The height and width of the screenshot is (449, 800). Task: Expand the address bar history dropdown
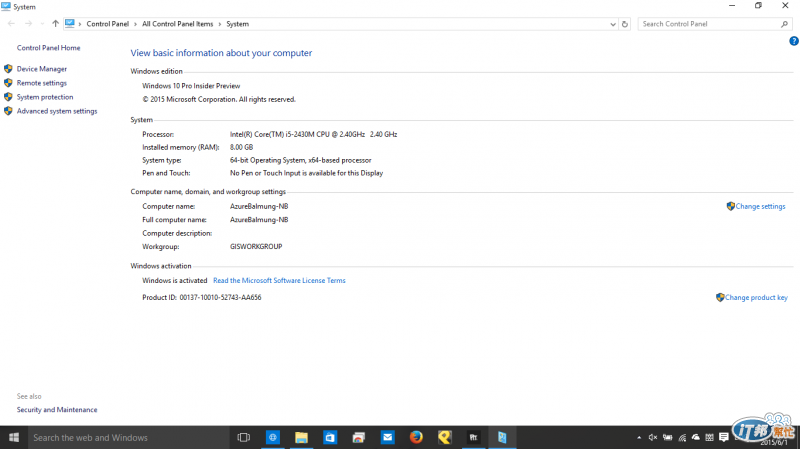(x=613, y=24)
